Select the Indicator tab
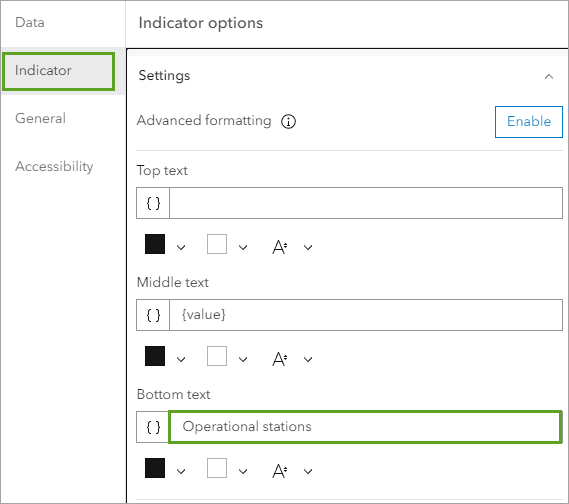 click(58, 71)
